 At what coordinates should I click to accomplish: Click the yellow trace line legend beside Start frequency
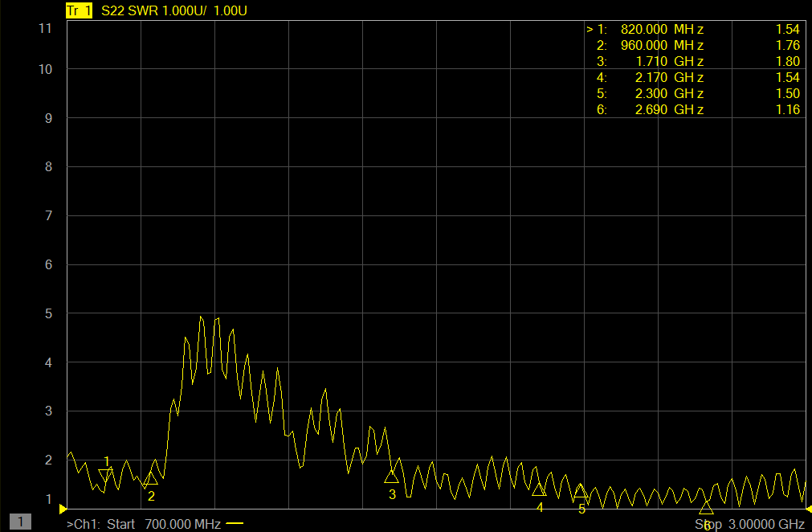coord(235,524)
